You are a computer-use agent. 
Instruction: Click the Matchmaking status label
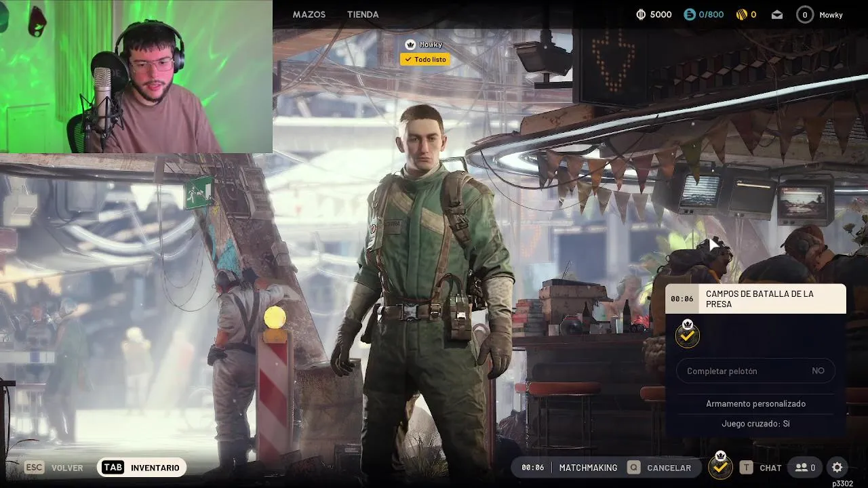coord(588,468)
